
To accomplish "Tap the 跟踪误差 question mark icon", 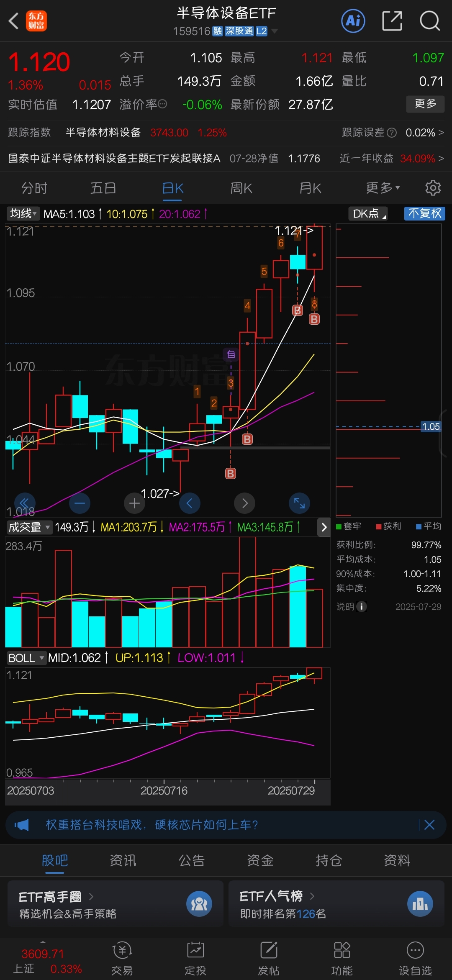I will (392, 133).
